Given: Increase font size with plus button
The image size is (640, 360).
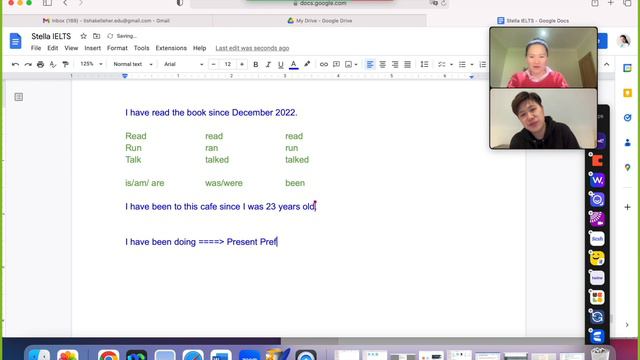Looking at the screenshot, I should pyautogui.click(x=242, y=64).
